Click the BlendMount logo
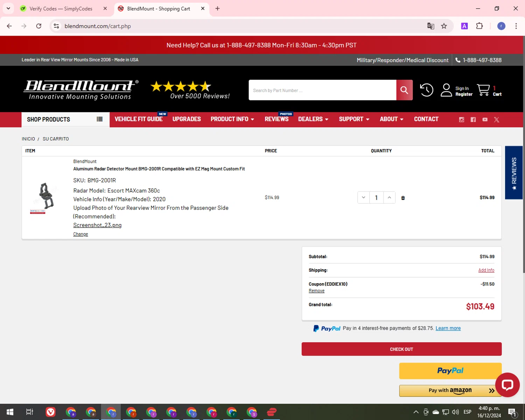 coord(81,90)
